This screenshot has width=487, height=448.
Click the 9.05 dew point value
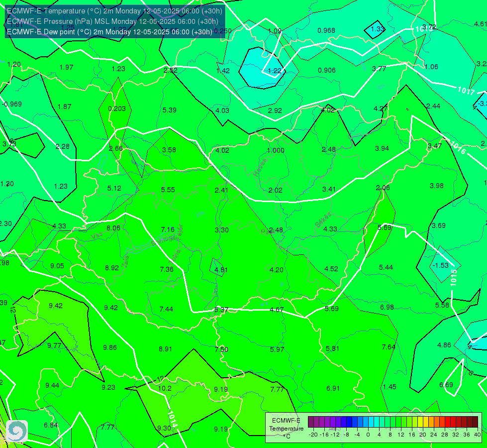pos(57,266)
